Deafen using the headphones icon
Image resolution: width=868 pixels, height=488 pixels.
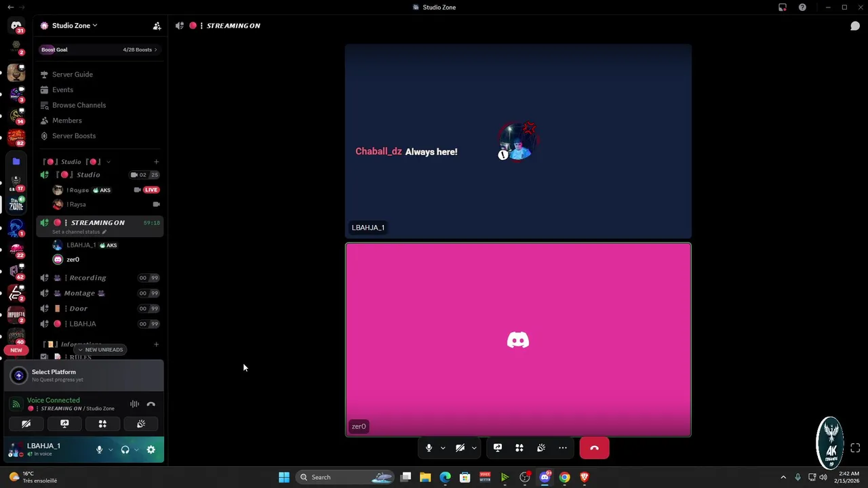click(x=125, y=449)
